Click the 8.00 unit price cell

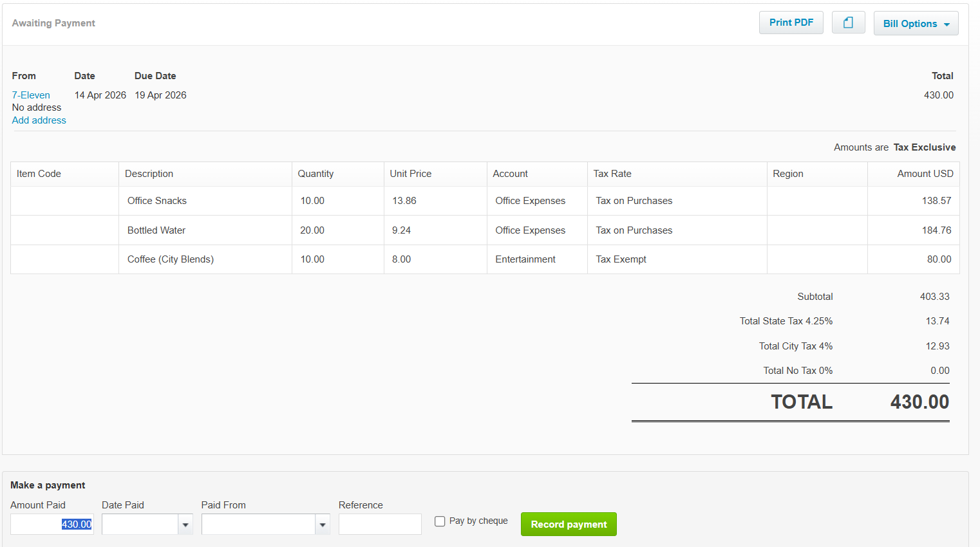pos(435,259)
